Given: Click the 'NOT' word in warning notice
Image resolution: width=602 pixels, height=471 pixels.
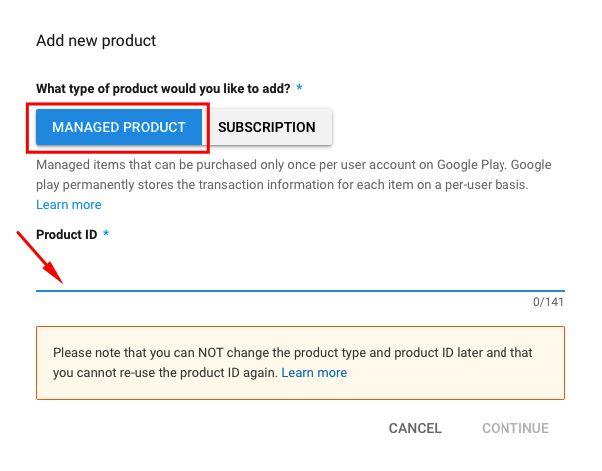Looking at the screenshot, I should pos(210,353).
